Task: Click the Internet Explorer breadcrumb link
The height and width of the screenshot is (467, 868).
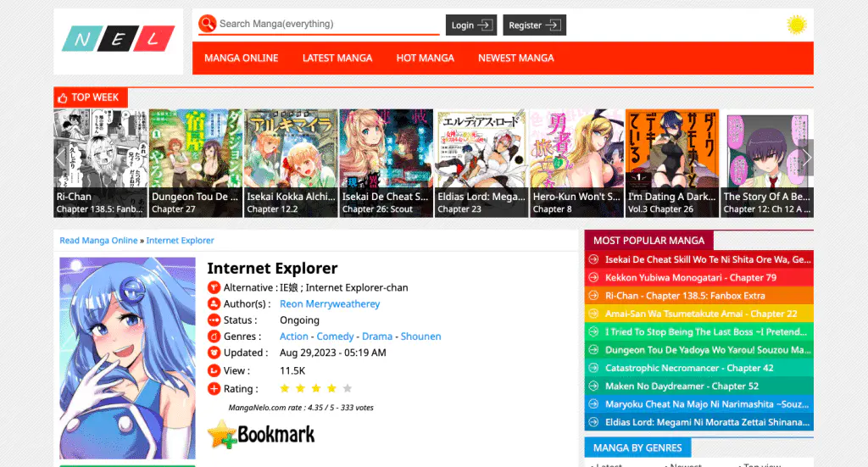Action: pos(180,241)
